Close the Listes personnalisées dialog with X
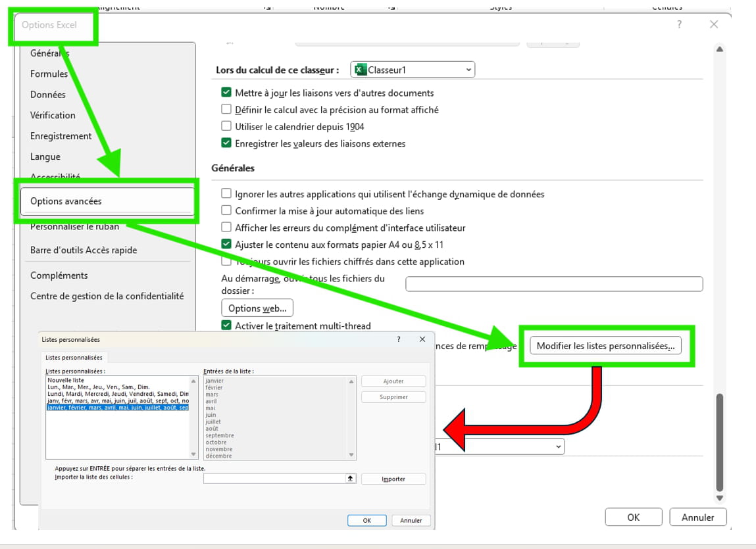The width and height of the screenshot is (756, 549). click(422, 339)
